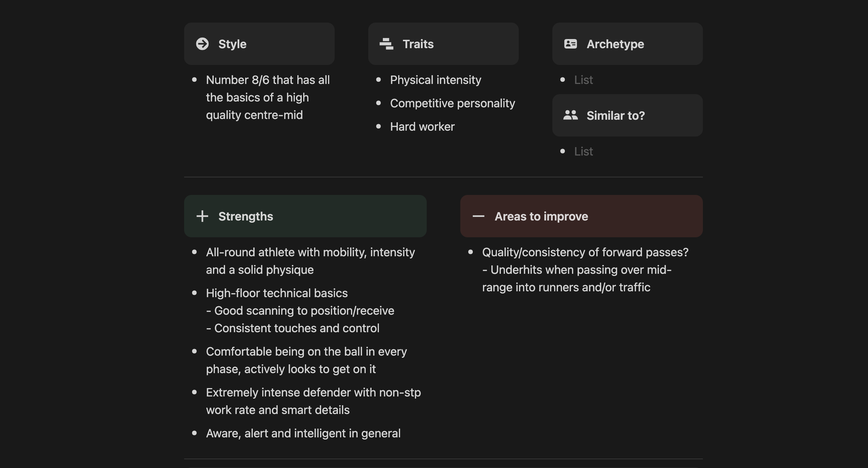Click the List placeholder under Archetype
868x468 pixels.
pos(583,79)
